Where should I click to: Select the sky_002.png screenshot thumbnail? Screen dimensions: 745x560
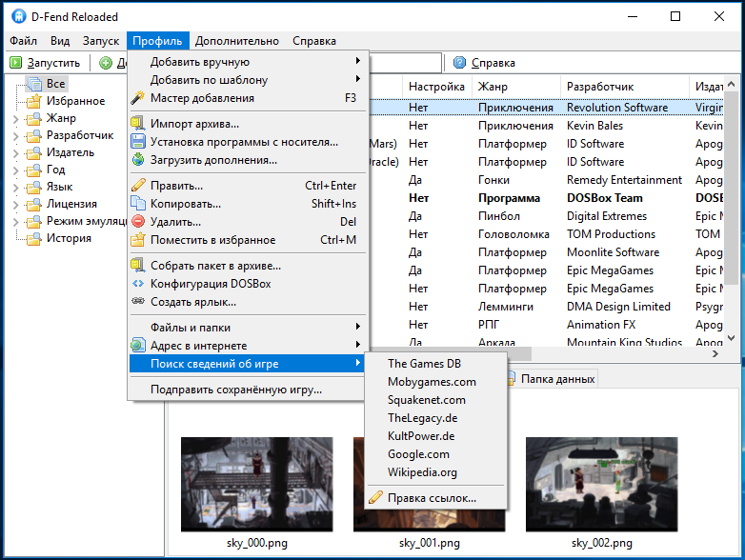click(x=601, y=484)
